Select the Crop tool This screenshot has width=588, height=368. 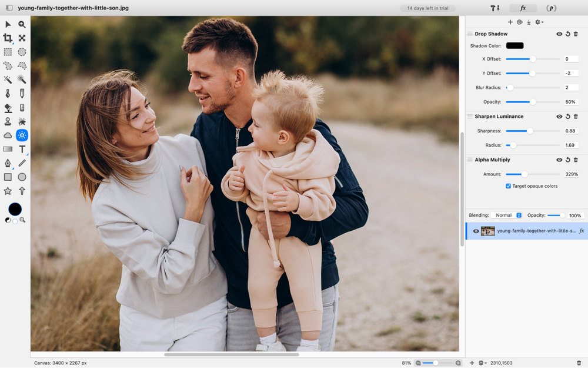[x=8, y=38]
